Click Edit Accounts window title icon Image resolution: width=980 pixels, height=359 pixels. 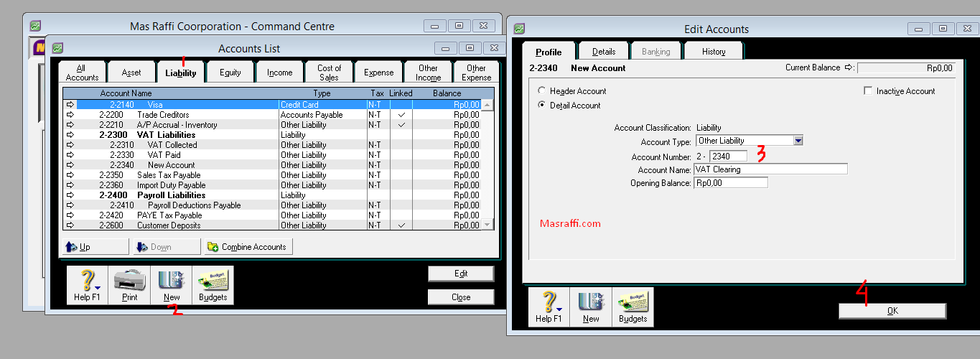[x=519, y=29]
